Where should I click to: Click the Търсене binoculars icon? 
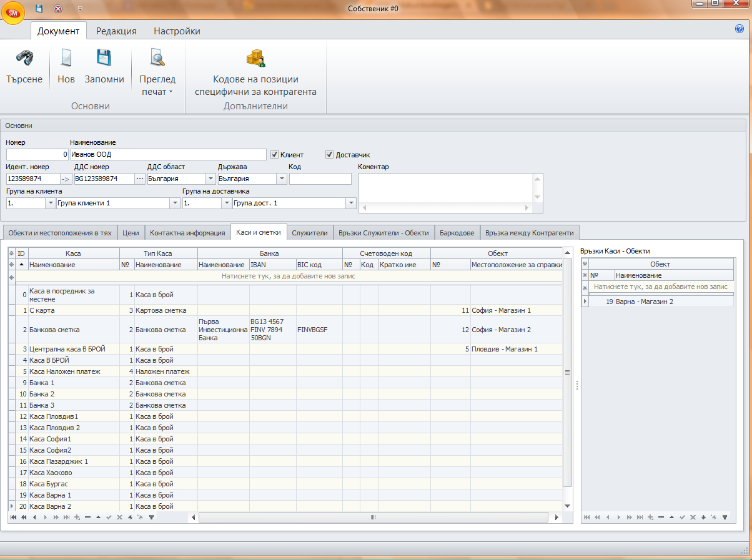pyautogui.click(x=24, y=58)
